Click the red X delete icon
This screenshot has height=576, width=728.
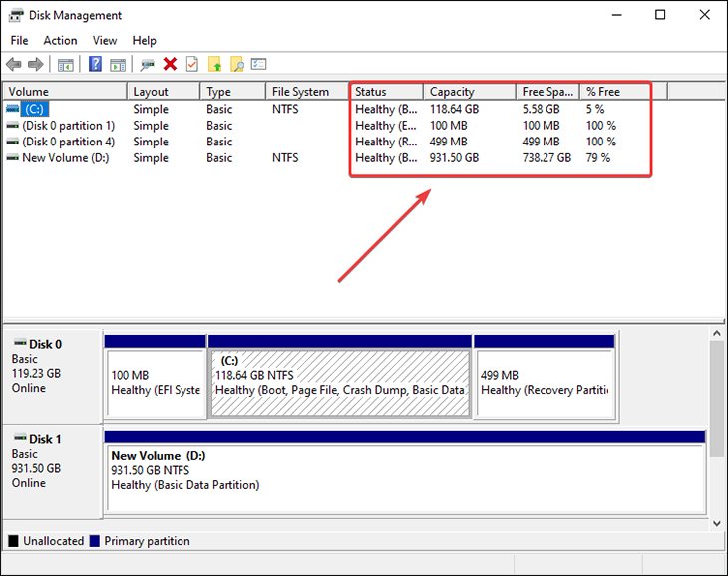pos(170,64)
